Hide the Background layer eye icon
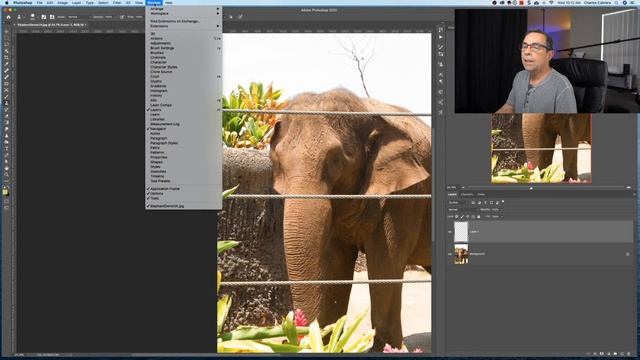The height and width of the screenshot is (360, 640). pos(450,254)
